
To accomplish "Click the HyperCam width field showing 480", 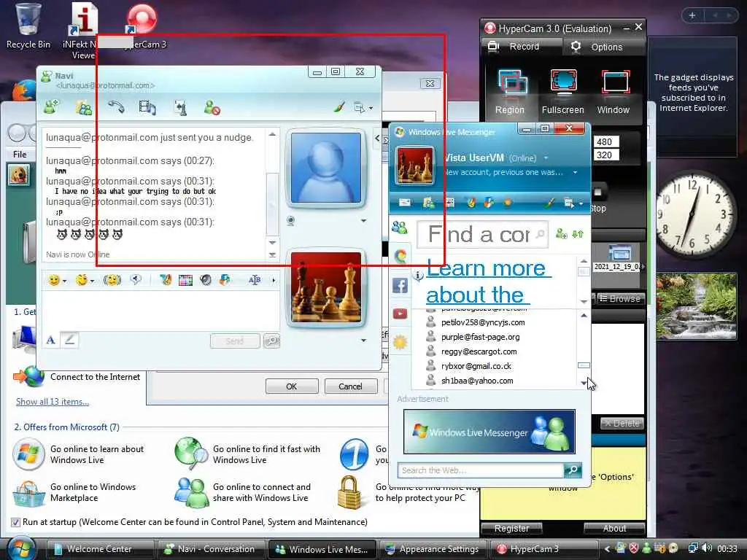I will click(605, 141).
